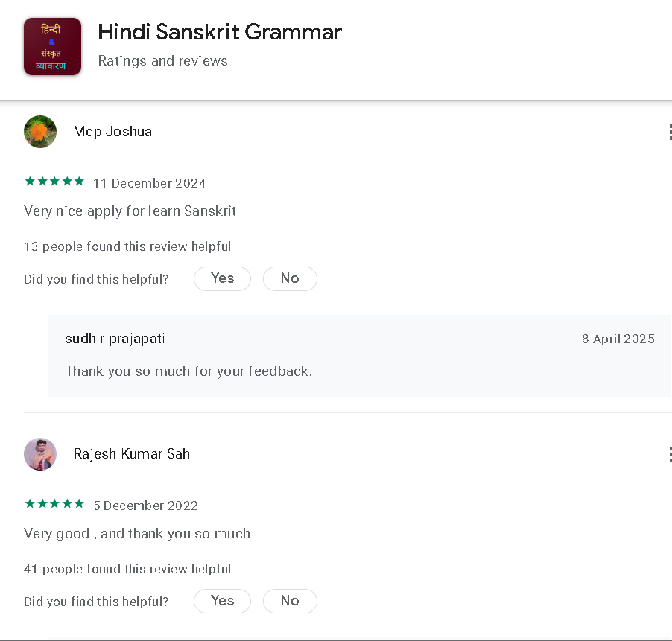Click the Ratings and reviews subtitle

click(162, 61)
